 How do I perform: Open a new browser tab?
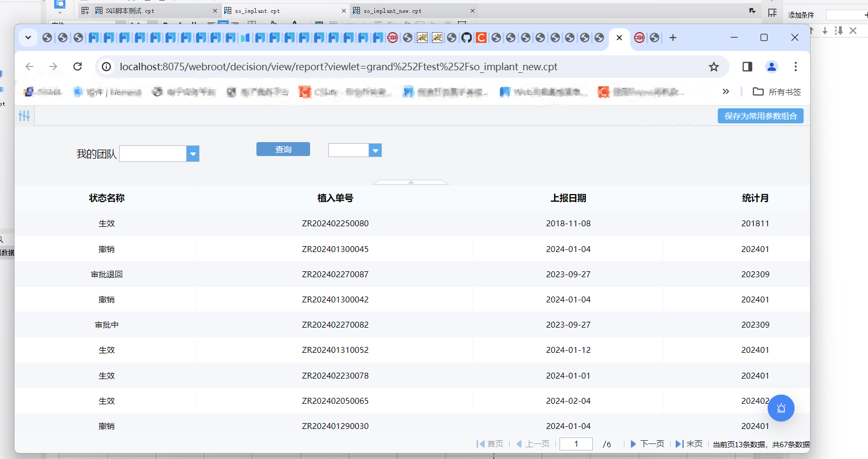[x=673, y=38]
